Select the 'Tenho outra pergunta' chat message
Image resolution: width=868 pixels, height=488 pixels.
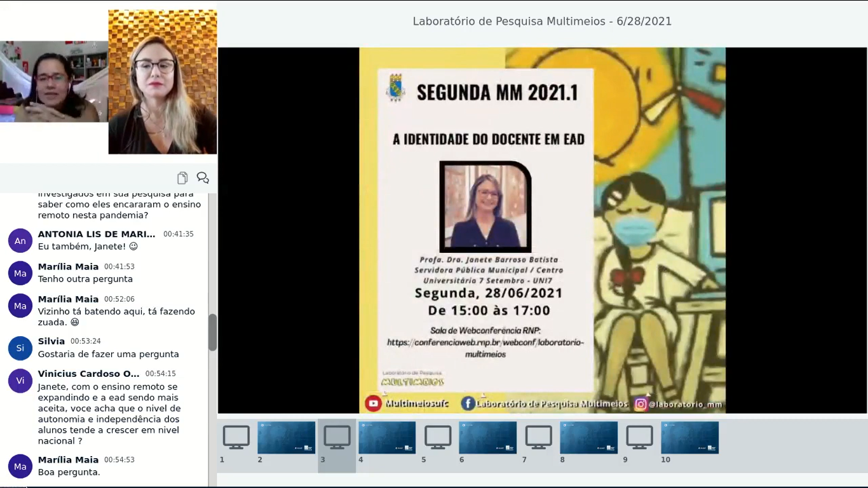[85, 279]
